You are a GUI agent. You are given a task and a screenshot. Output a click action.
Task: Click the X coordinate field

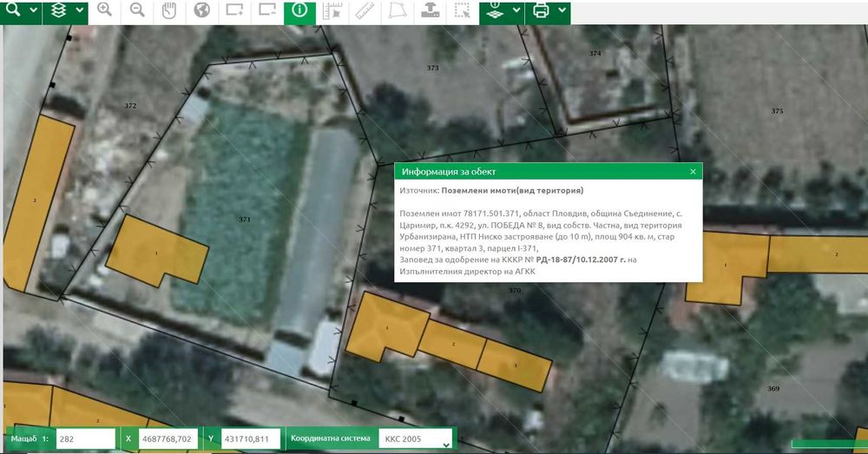[167, 439]
